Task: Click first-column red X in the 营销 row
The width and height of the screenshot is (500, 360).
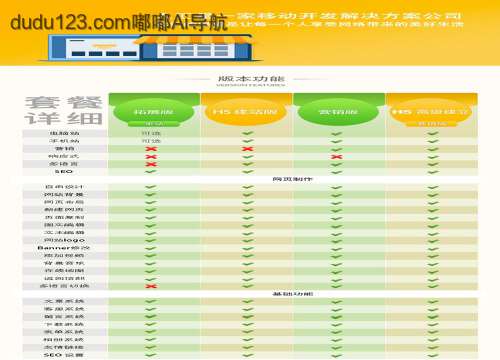Action: (x=151, y=149)
